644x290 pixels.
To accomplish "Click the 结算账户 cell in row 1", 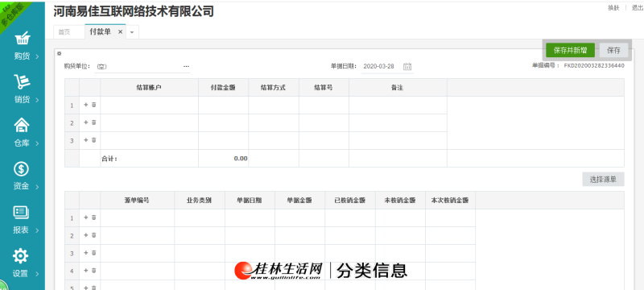I will coord(150,106).
